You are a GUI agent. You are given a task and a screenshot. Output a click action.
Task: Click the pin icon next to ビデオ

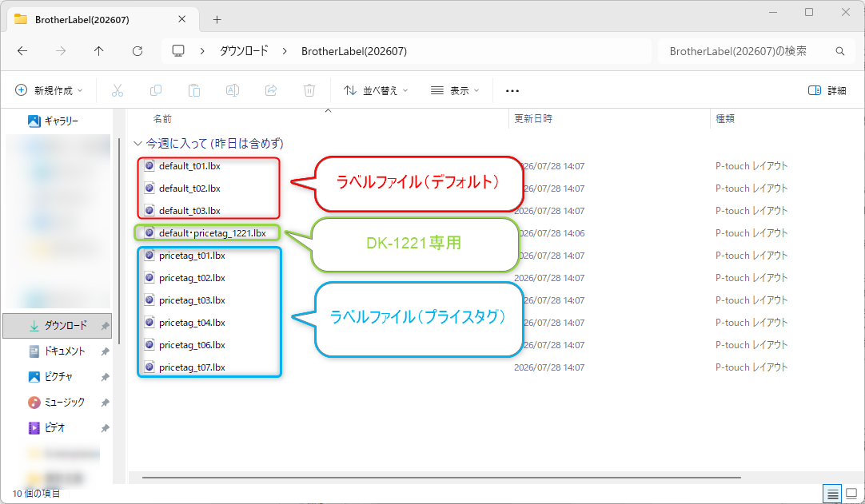pos(105,428)
